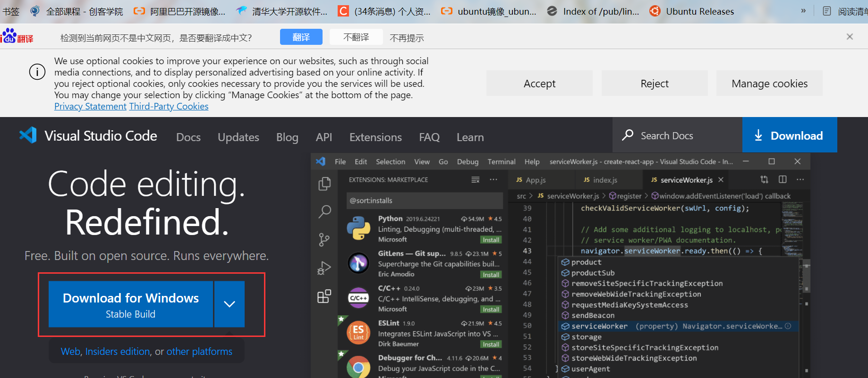The height and width of the screenshot is (378, 868).
Task: Click the VS Code window logo icon
Action: tap(321, 161)
